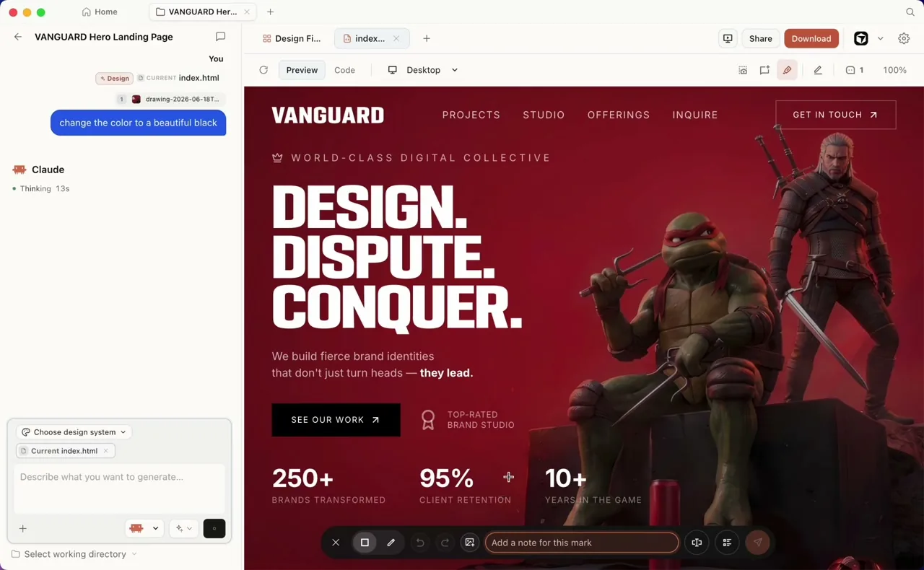Click the text cursor icon in annotation bar
The width and height of the screenshot is (924, 570).
697,543
